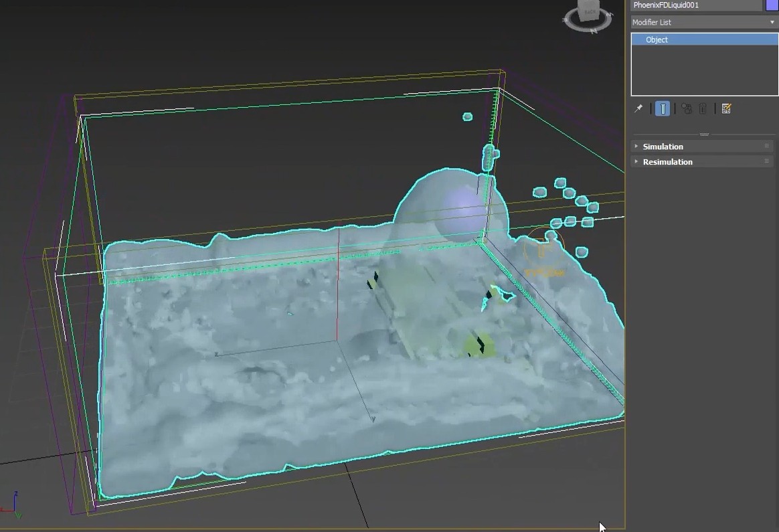
Task: Open Configure Modifier Sets
Action: click(x=726, y=108)
